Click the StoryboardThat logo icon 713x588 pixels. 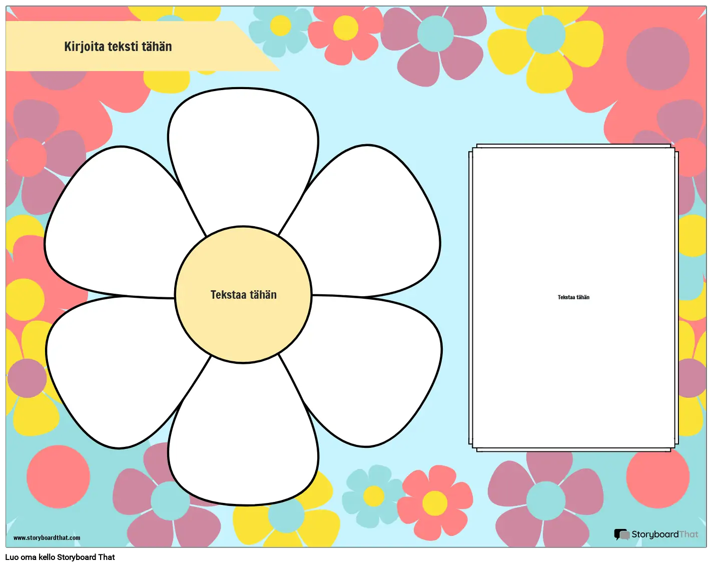click(x=622, y=535)
